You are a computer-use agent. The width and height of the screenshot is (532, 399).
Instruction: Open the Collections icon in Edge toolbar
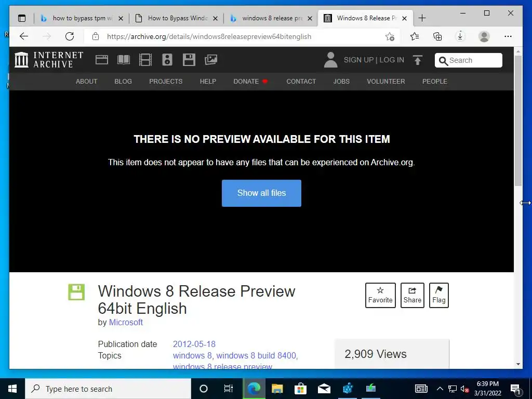click(437, 36)
